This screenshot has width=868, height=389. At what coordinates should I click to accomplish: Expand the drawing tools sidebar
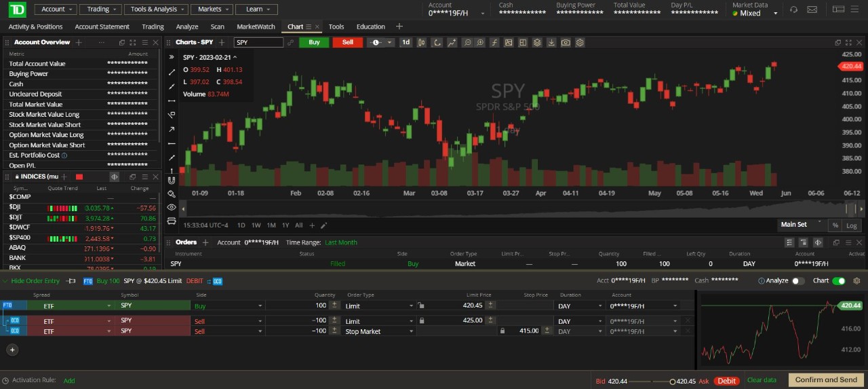pyautogui.click(x=172, y=57)
